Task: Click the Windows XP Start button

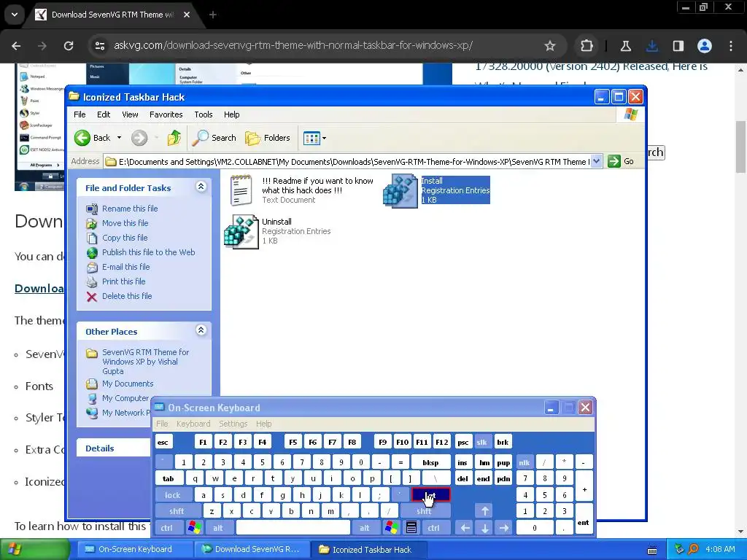Action: coord(34,549)
